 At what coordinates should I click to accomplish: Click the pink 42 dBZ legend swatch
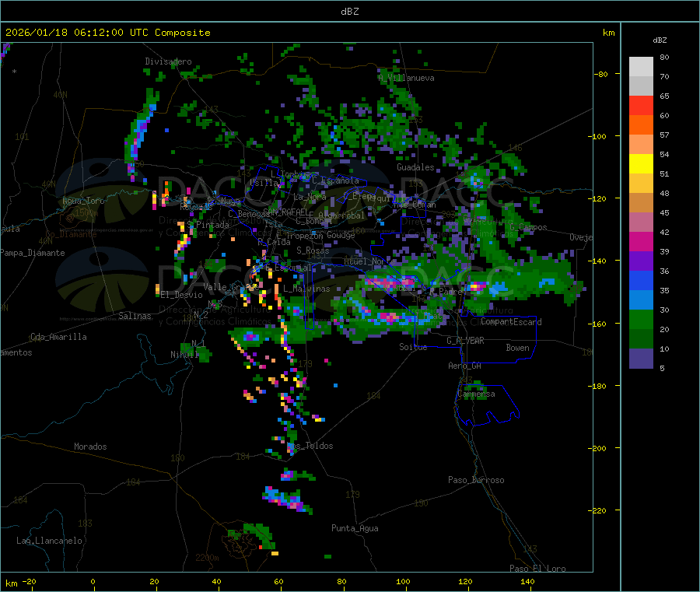point(641,222)
